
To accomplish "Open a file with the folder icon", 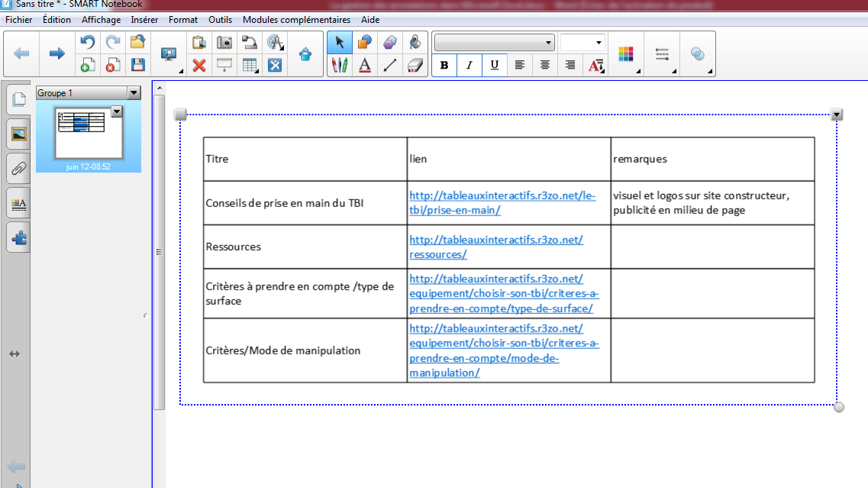I will click(138, 42).
